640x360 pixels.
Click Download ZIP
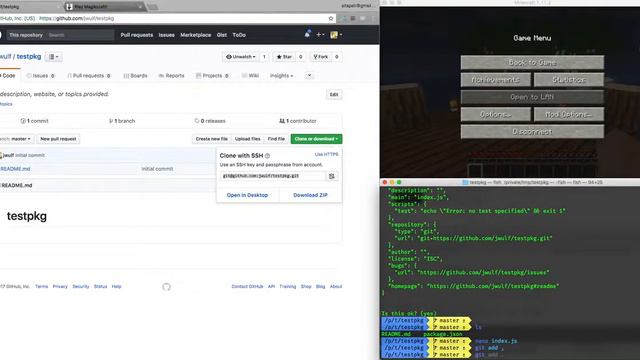click(310, 195)
